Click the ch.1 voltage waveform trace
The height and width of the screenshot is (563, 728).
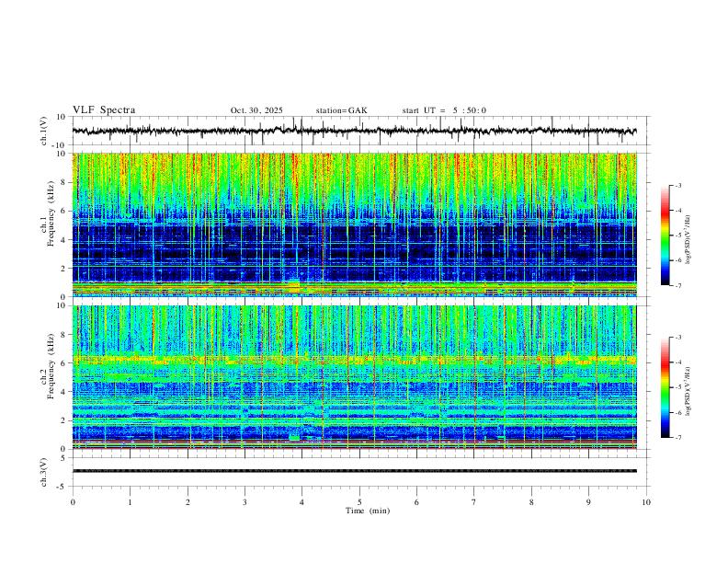click(x=354, y=131)
